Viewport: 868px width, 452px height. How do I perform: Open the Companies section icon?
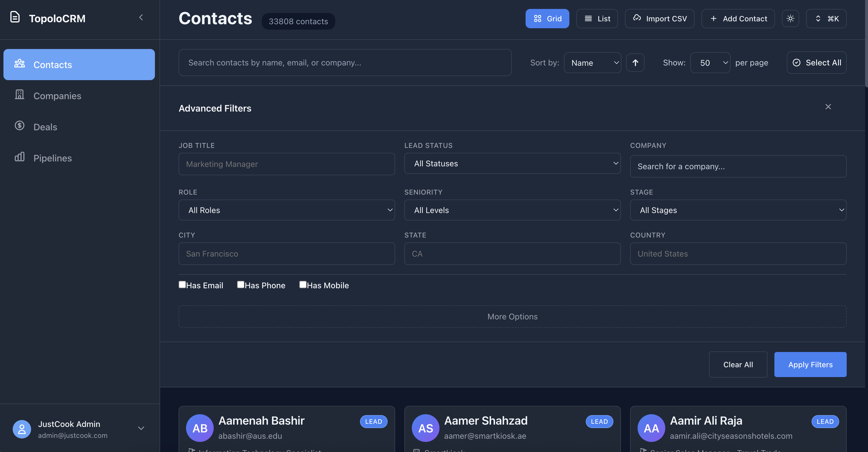(x=20, y=95)
